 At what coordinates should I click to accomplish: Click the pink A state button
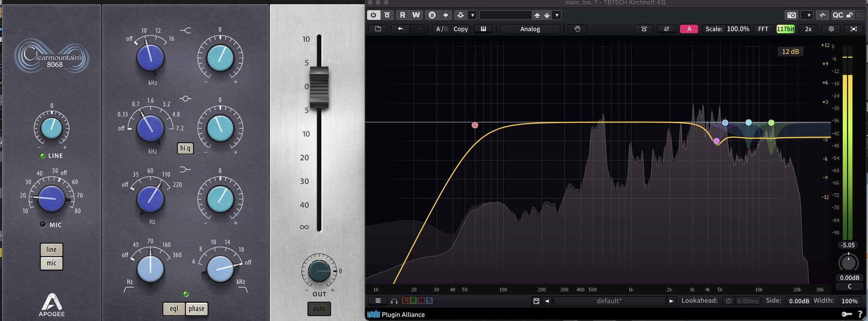coord(689,29)
